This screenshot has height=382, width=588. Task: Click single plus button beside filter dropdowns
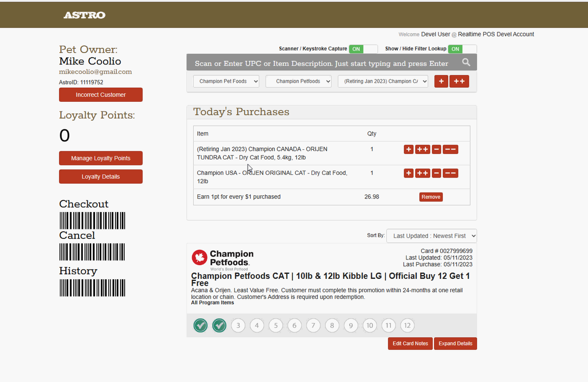click(441, 81)
